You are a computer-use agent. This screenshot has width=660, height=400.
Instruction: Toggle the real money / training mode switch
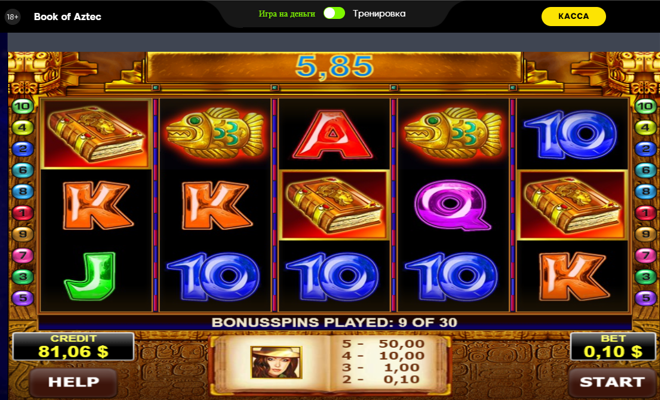pyautogui.click(x=334, y=13)
